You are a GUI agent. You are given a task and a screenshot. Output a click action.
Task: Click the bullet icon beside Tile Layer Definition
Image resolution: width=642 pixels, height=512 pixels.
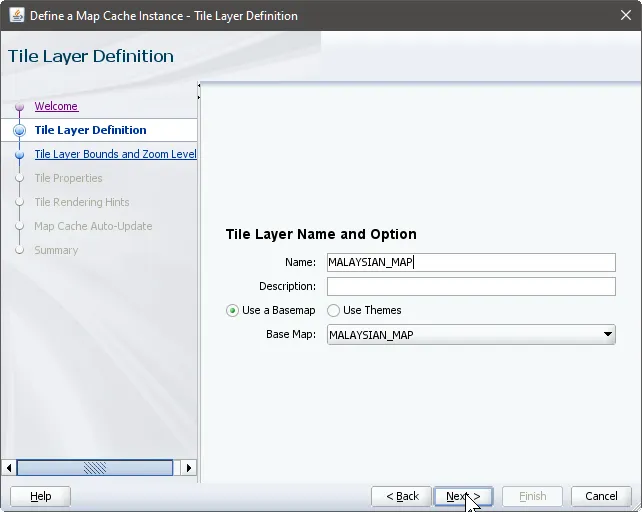[19, 130]
